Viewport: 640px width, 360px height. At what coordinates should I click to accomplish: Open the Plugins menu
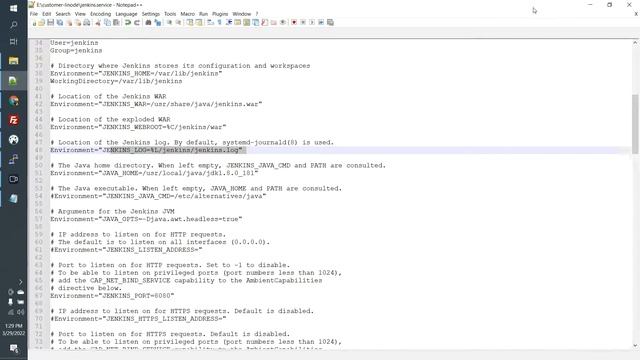220,14
